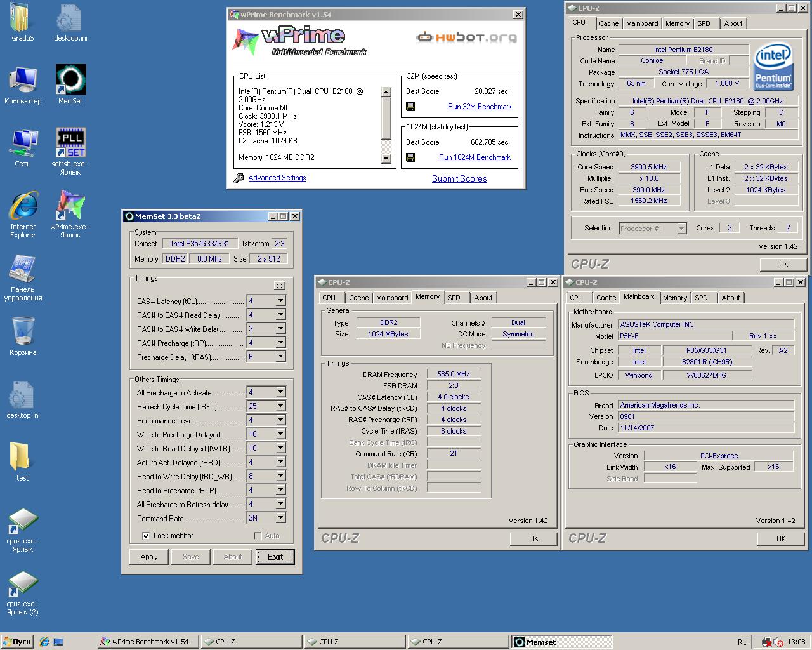
Task: Click the wrench icon beside Advanced Settings
Action: [239, 178]
